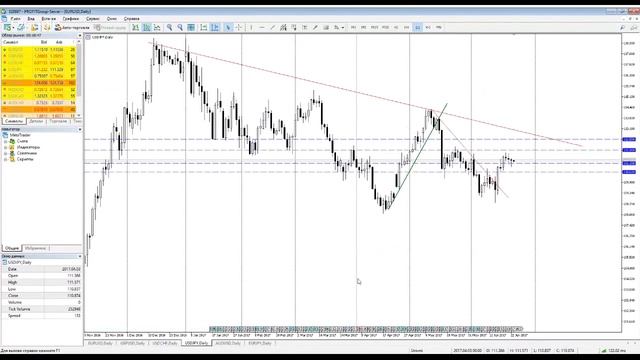Screen dimensions: 640x360
Task: Open the Графики menu
Action: pyautogui.click(x=71, y=19)
